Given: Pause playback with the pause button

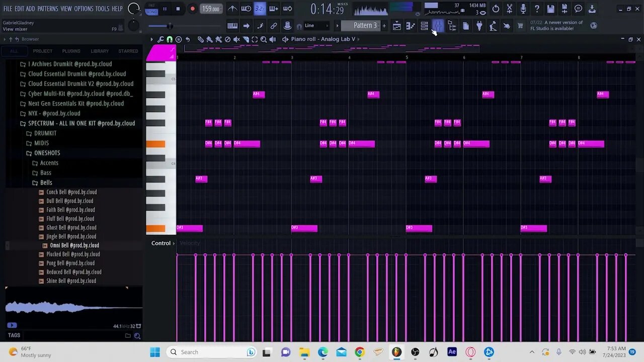Looking at the screenshot, I should click(165, 9).
